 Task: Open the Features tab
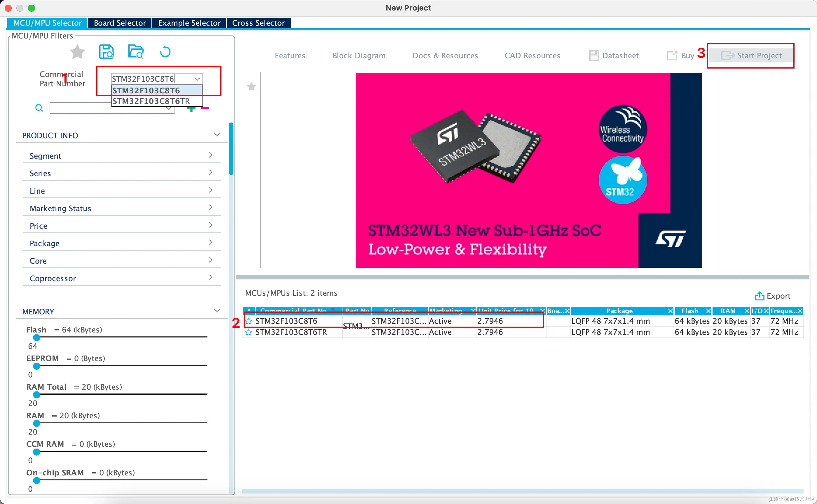[x=290, y=56]
